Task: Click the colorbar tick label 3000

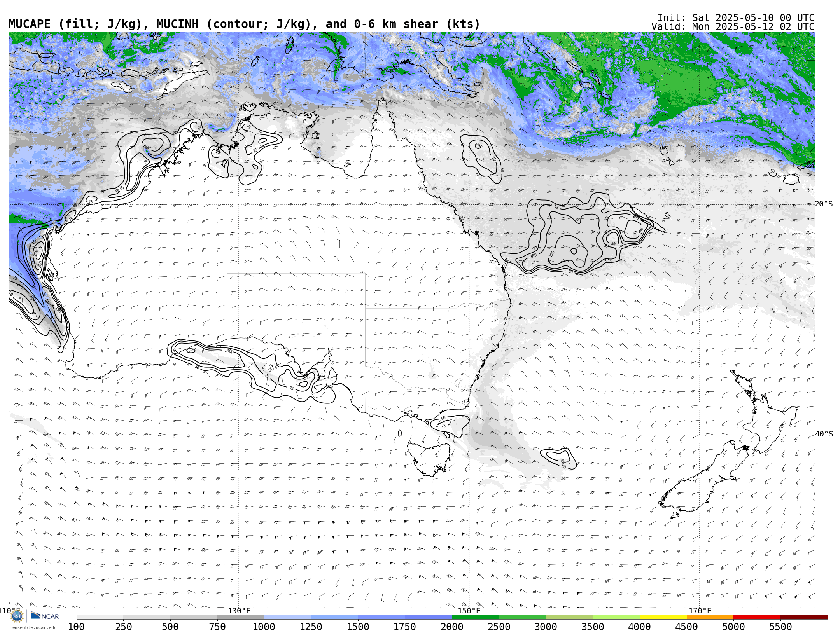Action: (546, 627)
